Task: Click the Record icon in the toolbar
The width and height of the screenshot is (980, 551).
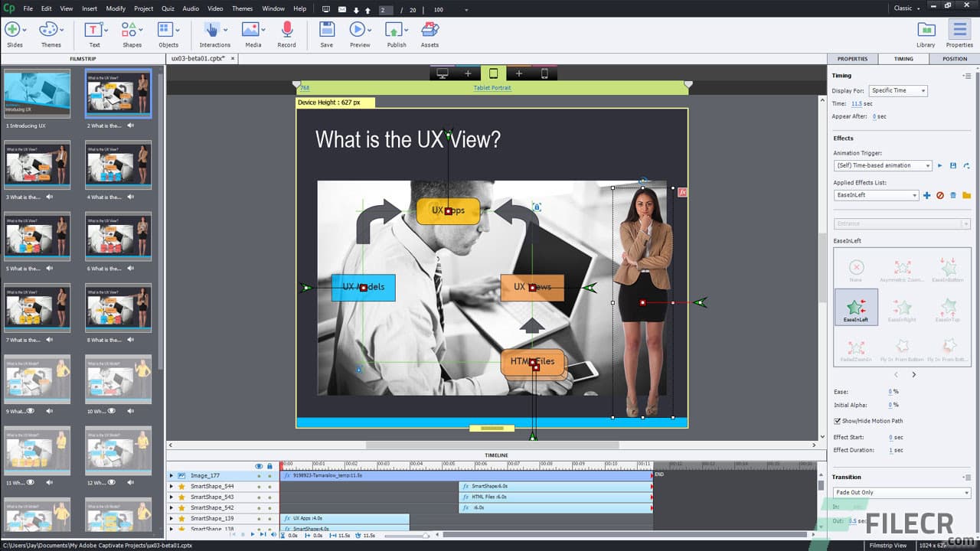Action: [x=286, y=31]
